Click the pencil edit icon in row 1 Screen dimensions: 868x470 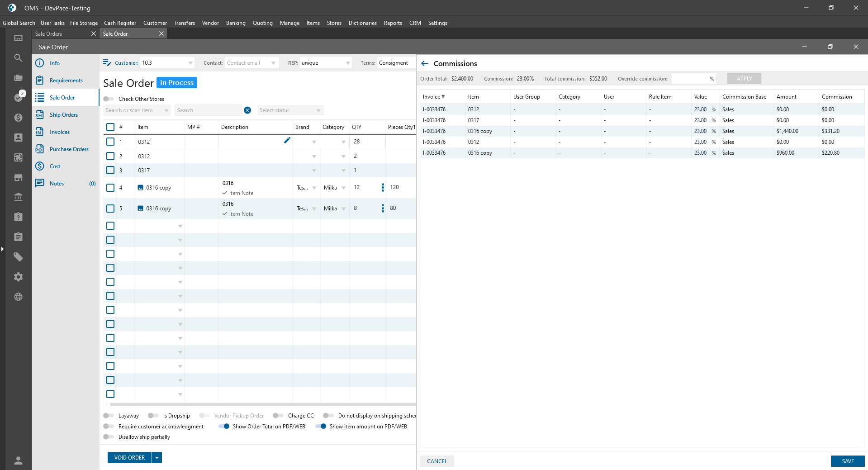pyautogui.click(x=287, y=140)
